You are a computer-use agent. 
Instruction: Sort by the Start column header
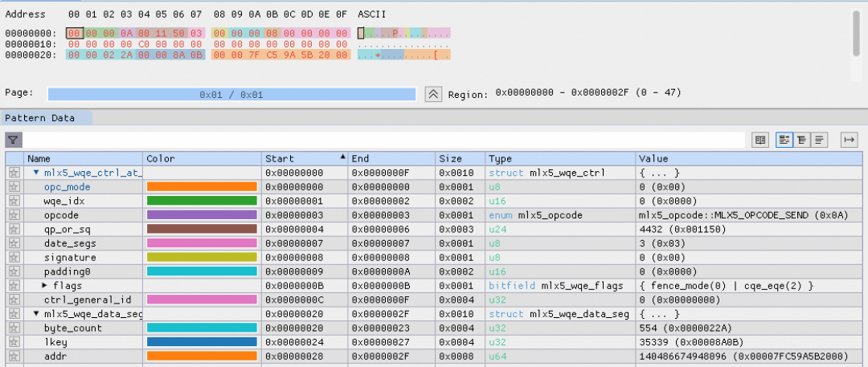[x=305, y=159]
